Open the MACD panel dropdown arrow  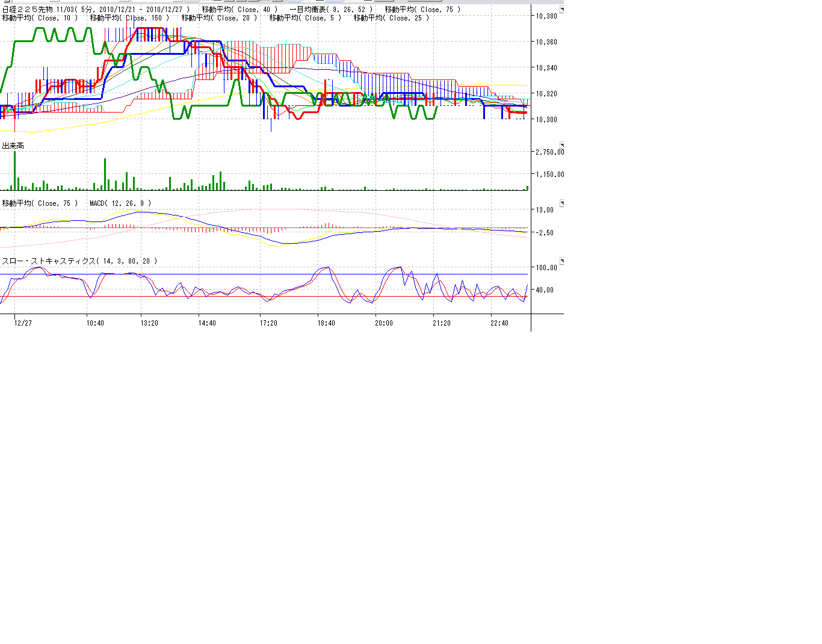(561, 203)
